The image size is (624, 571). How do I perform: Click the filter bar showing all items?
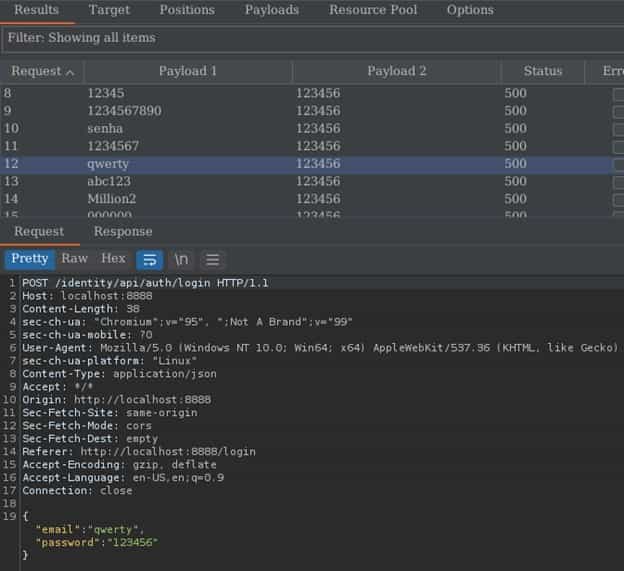click(x=312, y=38)
